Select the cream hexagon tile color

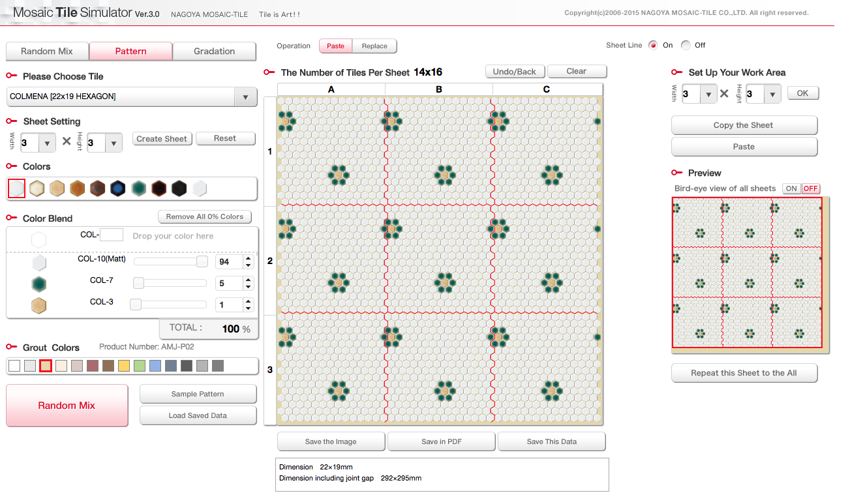click(x=37, y=188)
